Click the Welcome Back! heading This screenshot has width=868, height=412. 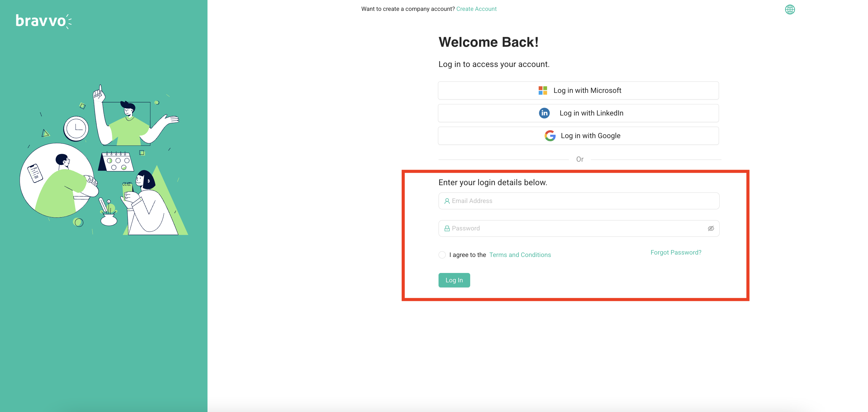[488, 42]
